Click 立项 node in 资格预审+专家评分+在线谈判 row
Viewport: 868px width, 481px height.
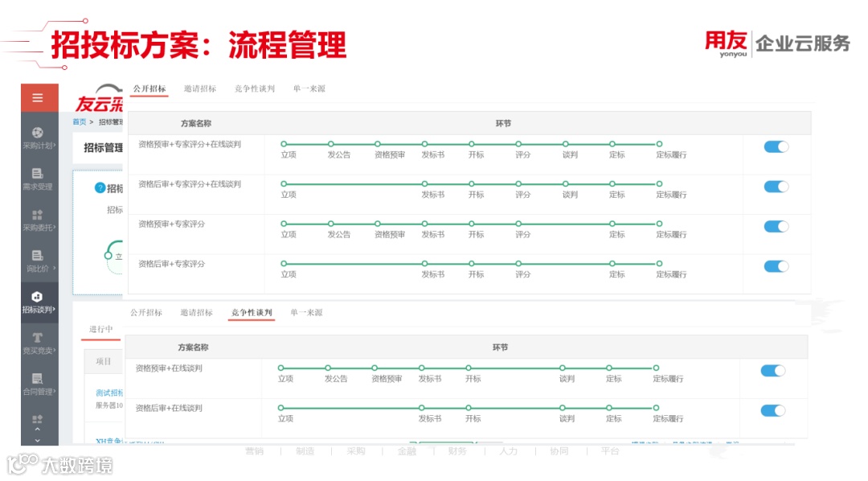(x=284, y=144)
